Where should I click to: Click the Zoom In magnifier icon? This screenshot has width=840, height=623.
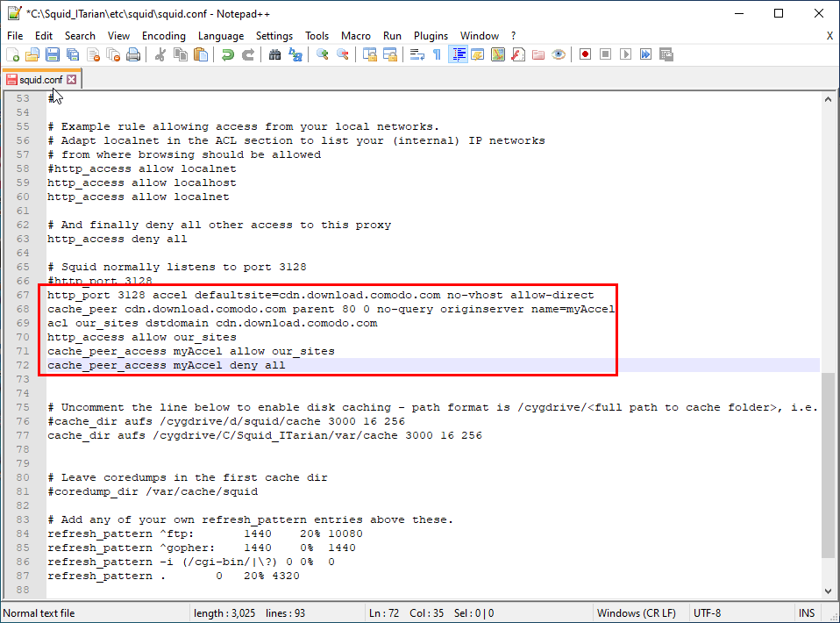click(x=322, y=54)
